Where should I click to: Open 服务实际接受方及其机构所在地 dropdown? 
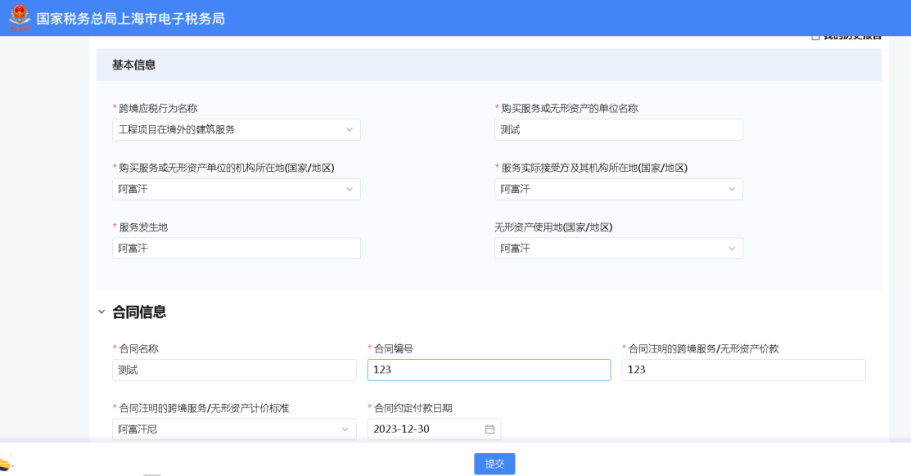(618, 189)
